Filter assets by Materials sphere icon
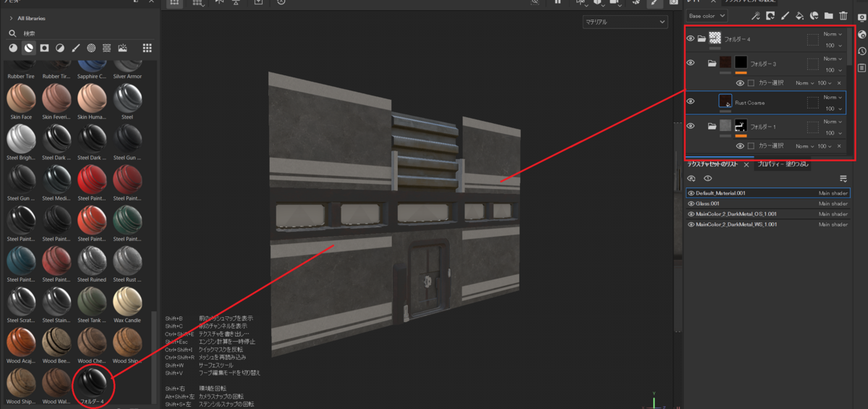Viewport: 868px width, 409px height. pos(13,48)
